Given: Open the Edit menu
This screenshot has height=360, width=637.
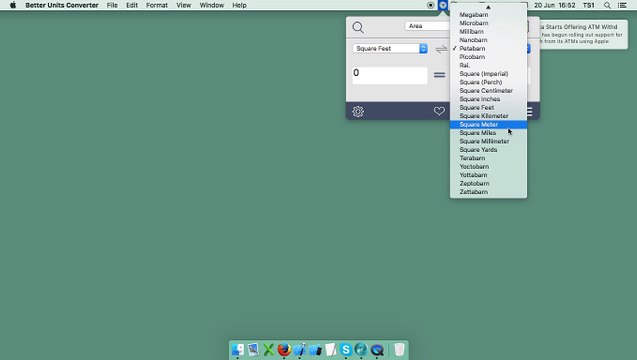Looking at the screenshot, I should [132, 5].
